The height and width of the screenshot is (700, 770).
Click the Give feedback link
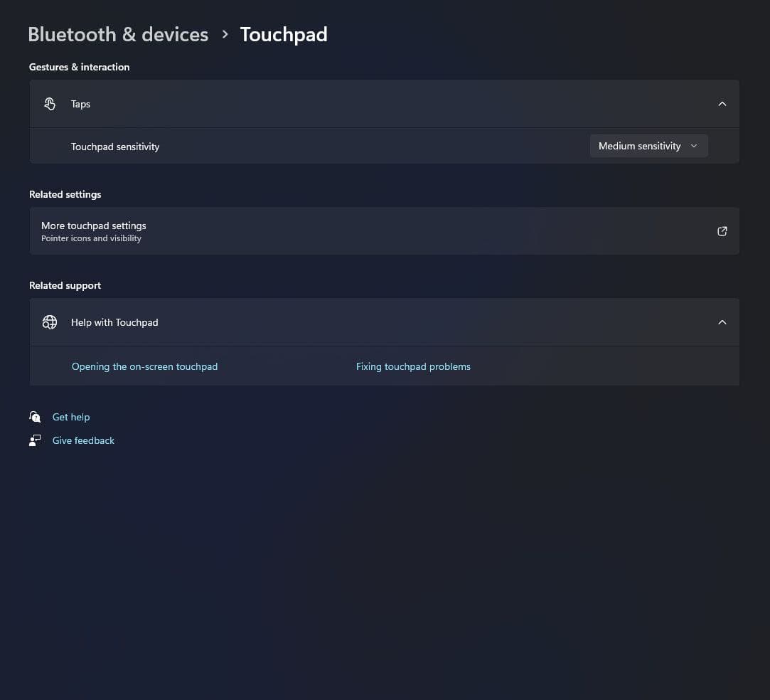[x=83, y=440]
